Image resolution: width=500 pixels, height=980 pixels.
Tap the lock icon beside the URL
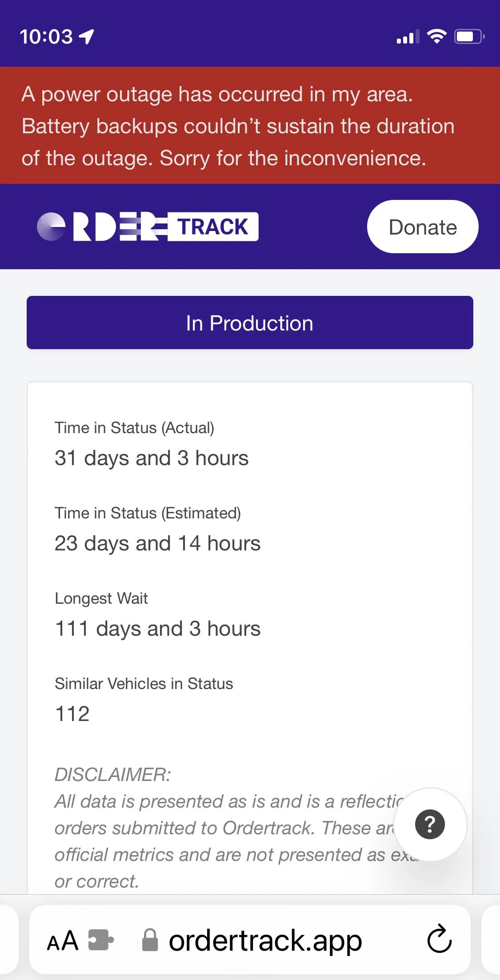tap(150, 940)
